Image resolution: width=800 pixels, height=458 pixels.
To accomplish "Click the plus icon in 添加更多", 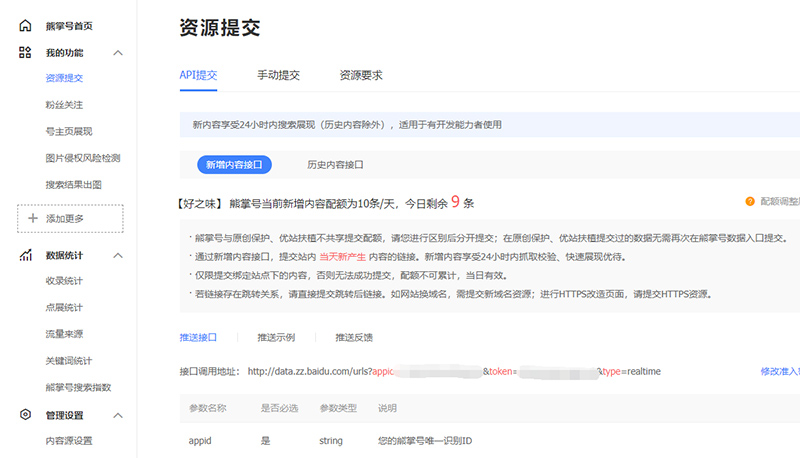I will tap(32, 218).
